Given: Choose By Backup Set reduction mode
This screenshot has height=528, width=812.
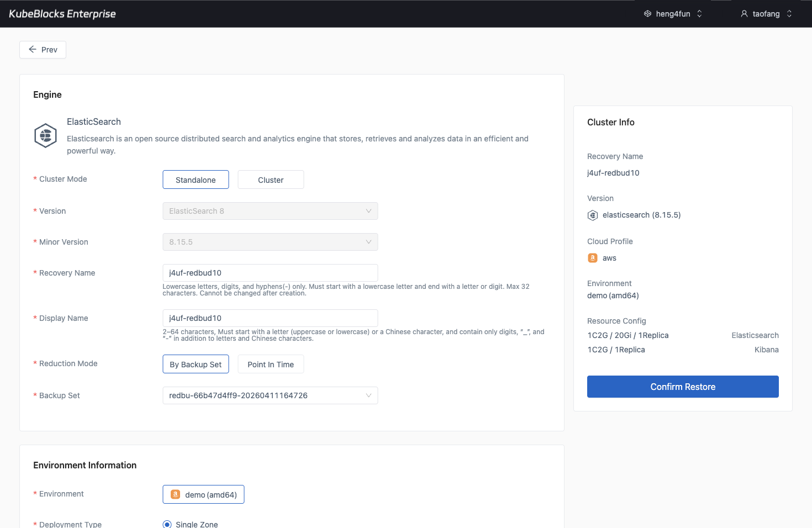Looking at the screenshot, I should [196, 364].
